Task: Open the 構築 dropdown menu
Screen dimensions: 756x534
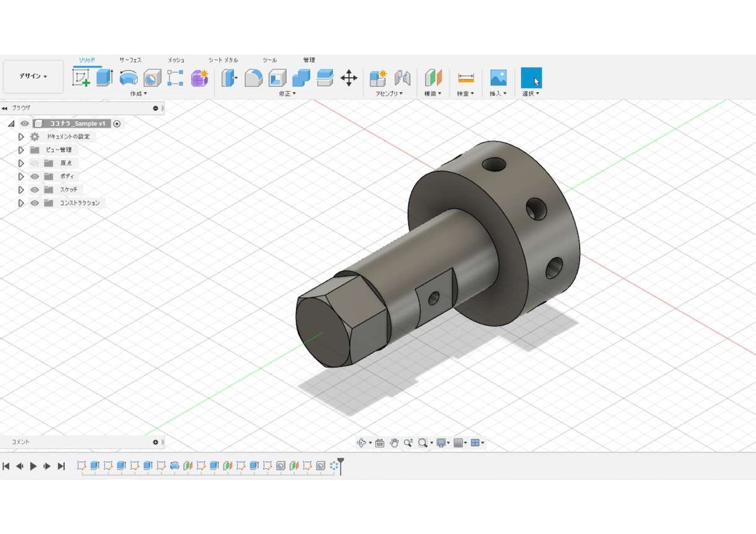Action: [x=433, y=94]
